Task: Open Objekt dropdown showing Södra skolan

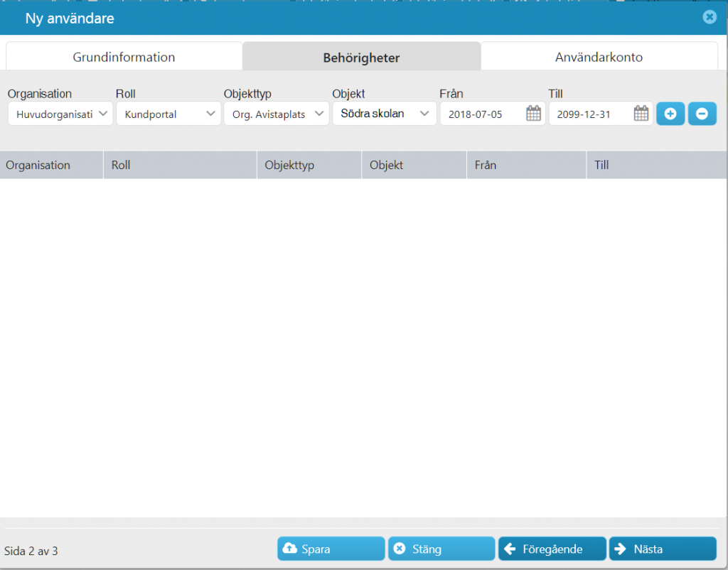Action: pyautogui.click(x=385, y=114)
